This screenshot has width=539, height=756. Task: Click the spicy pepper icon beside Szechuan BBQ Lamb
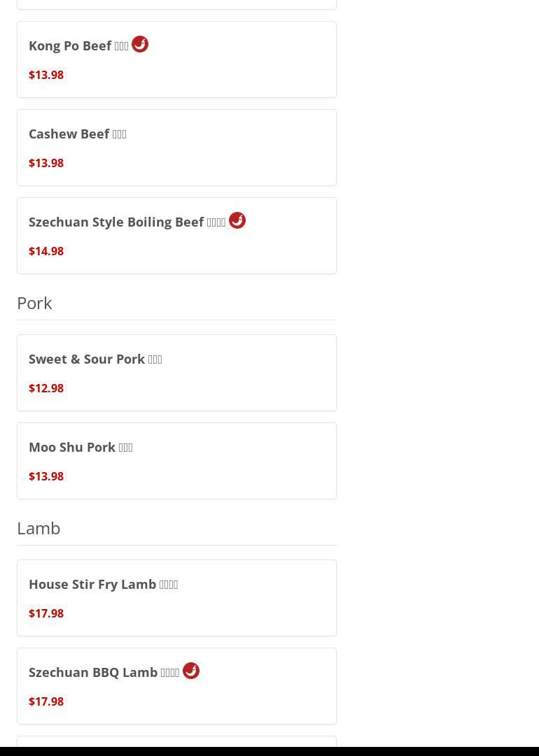191,671
